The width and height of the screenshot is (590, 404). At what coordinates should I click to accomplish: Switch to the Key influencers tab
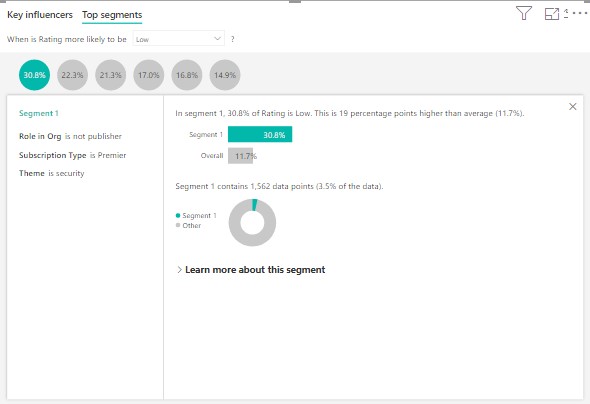click(40, 15)
